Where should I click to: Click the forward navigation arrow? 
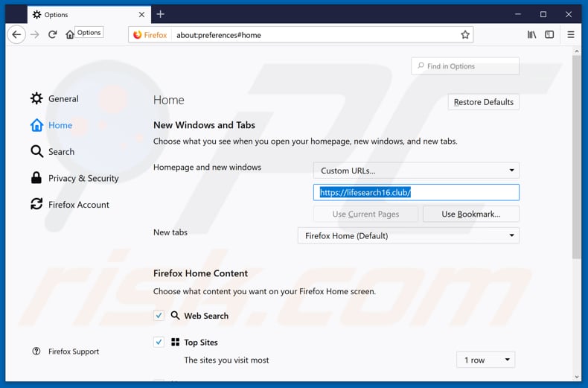(x=34, y=35)
